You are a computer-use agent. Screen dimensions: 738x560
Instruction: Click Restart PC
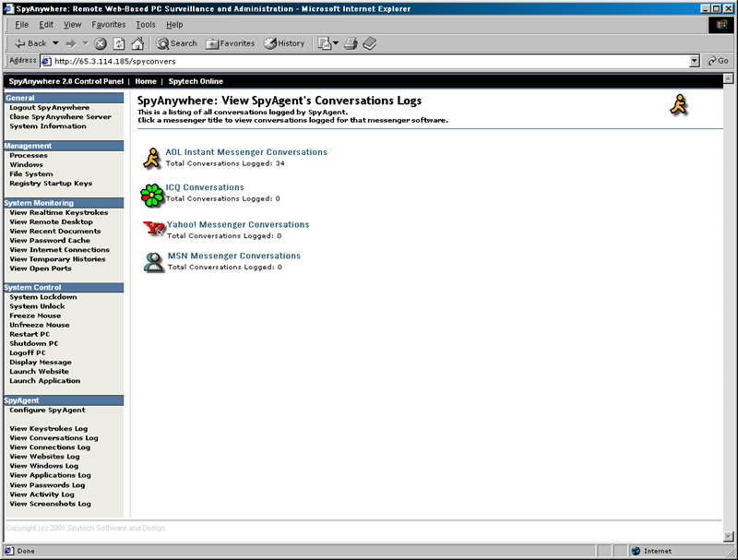30,334
